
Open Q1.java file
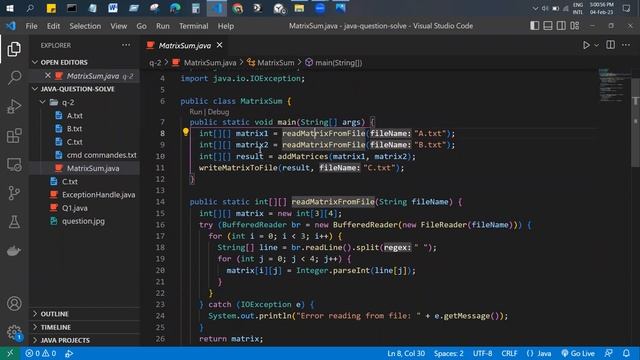[75, 208]
